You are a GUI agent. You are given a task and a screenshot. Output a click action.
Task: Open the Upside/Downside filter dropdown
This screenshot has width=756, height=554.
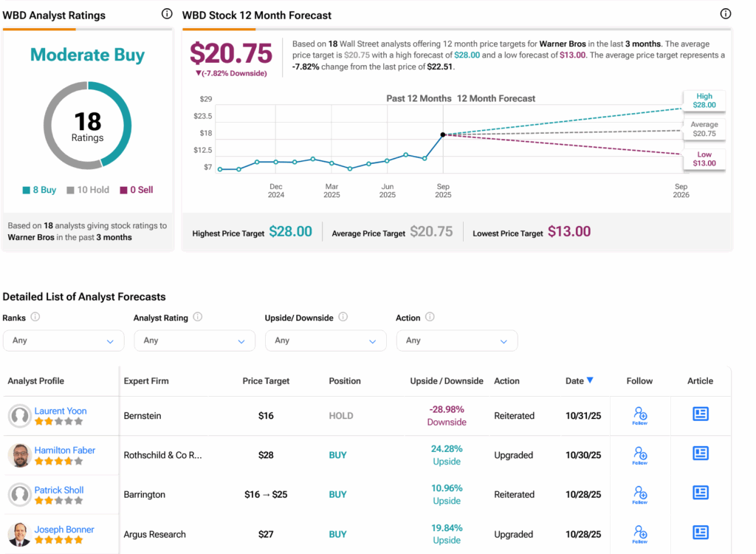pyautogui.click(x=326, y=341)
